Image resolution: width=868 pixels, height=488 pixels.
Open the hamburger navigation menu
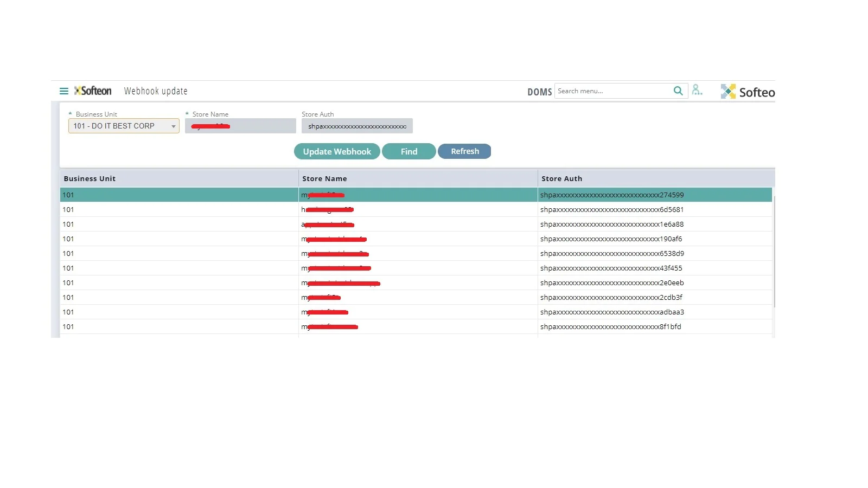pyautogui.click(x=64, y=91)
